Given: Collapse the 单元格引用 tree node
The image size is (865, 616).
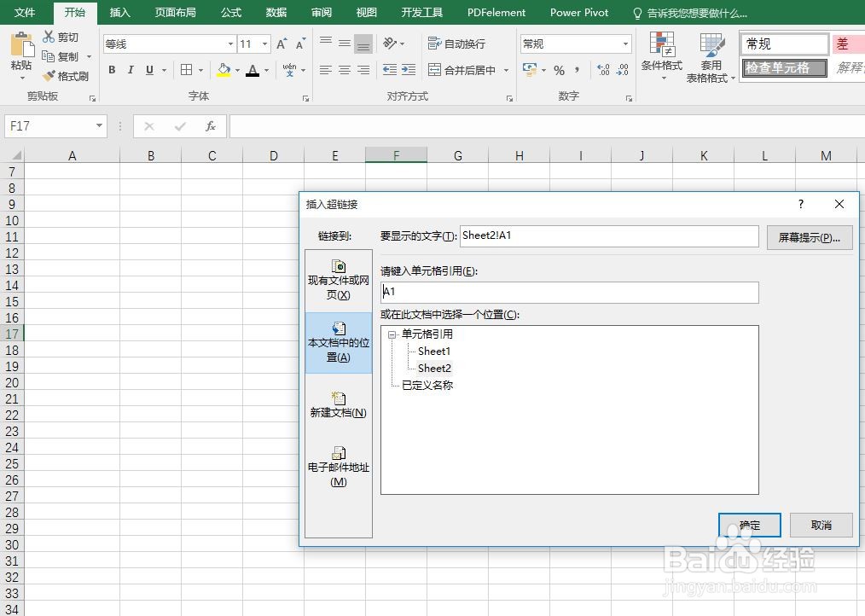Looking at the screenshot, I should (392, 334).
